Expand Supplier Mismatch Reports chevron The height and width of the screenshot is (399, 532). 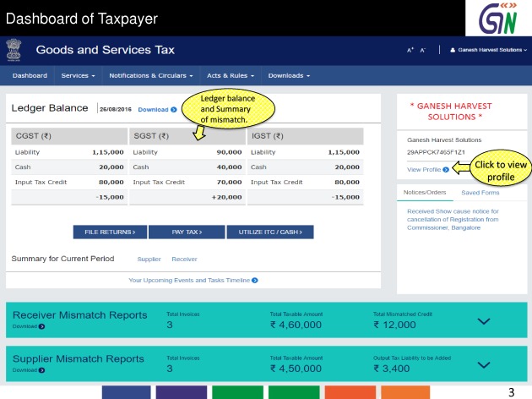point(484,364)
